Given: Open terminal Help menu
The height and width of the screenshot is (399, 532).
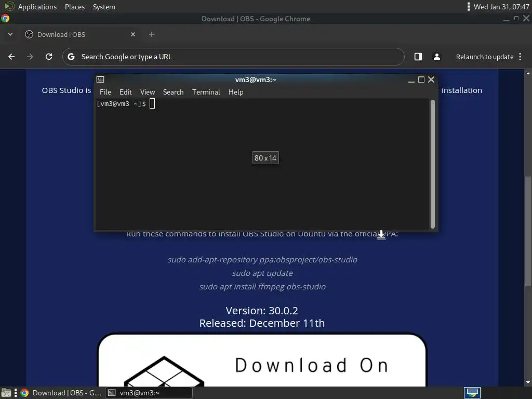Looking at the screenshot, I should coord(236,92).
